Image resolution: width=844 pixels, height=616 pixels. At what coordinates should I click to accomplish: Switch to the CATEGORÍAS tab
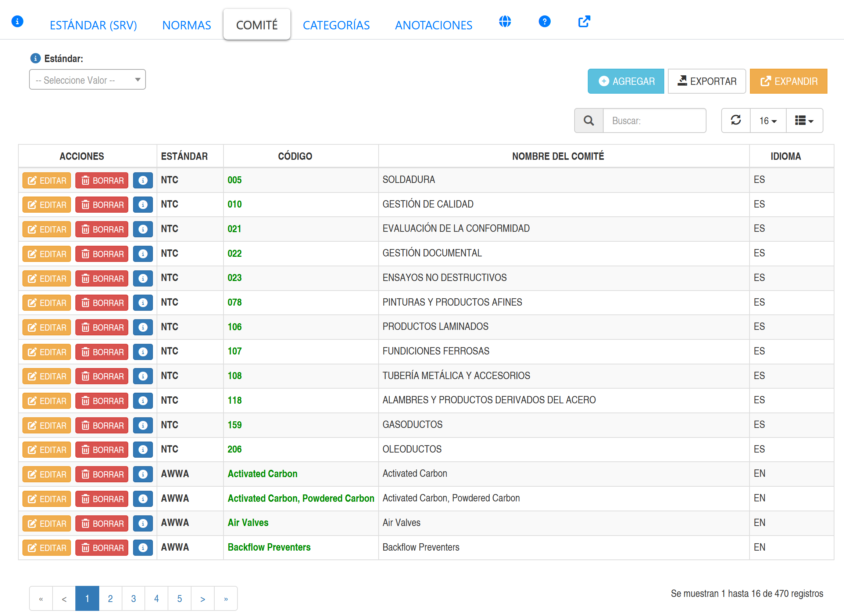(x=336, y=25)
